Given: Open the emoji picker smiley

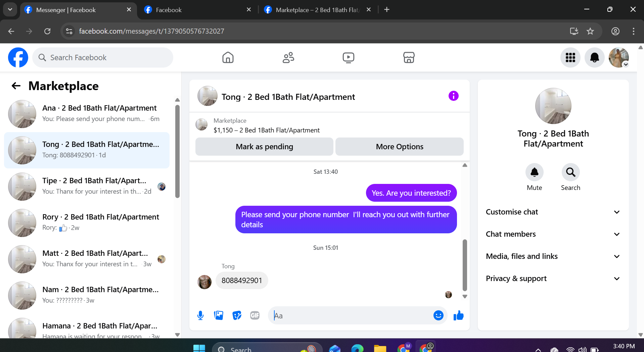Looking at the screenshot, I should [x=439, y=315].
